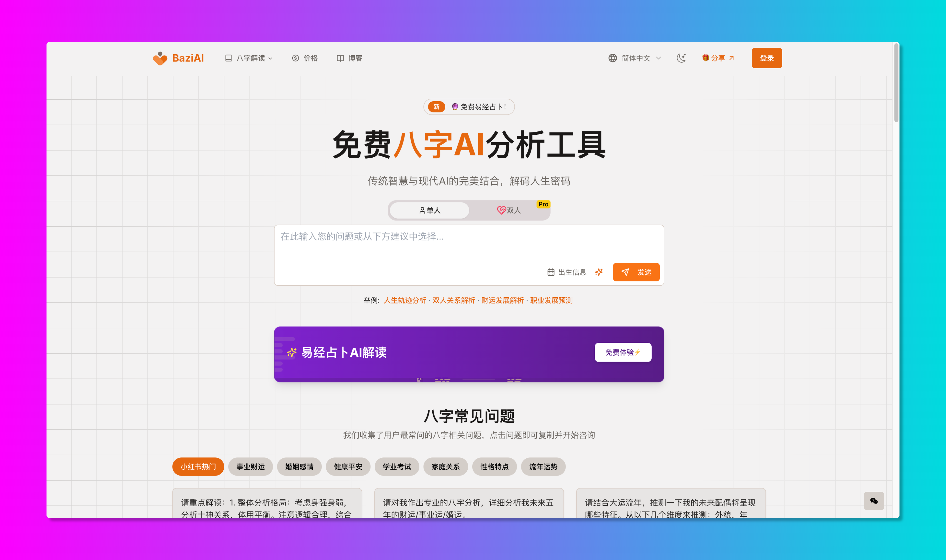Click the BaziAI heart logo icon
This screenshot has height=560, width=946.
[x=160, y=58]
